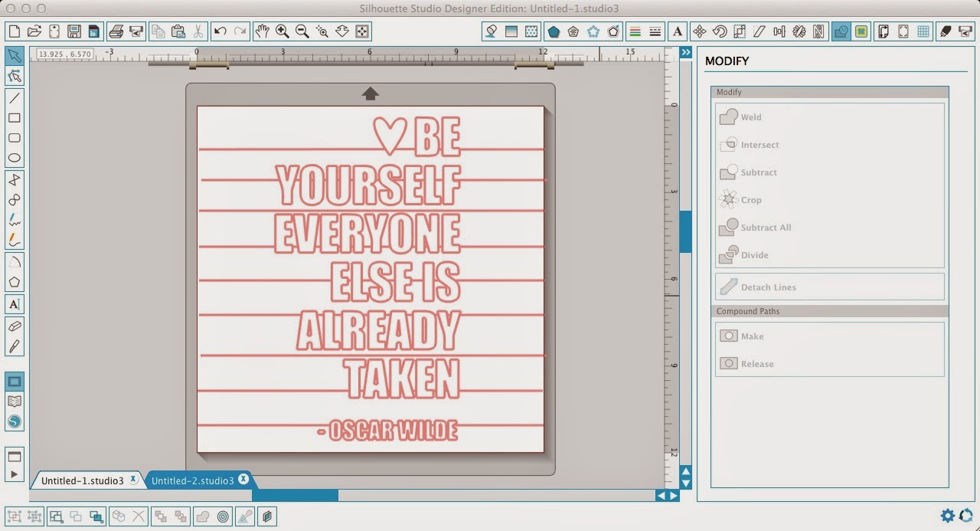This screenshot has height=531, width=980.
Task: Click the vertical scrollbar thumb
Action: [x=685, y=232]
